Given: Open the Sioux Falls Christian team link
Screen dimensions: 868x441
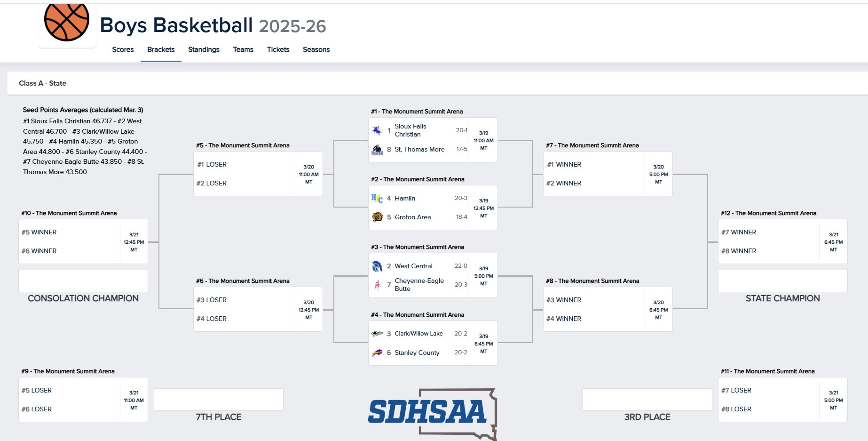Looking at the screenshot, I should pos(410,130).
